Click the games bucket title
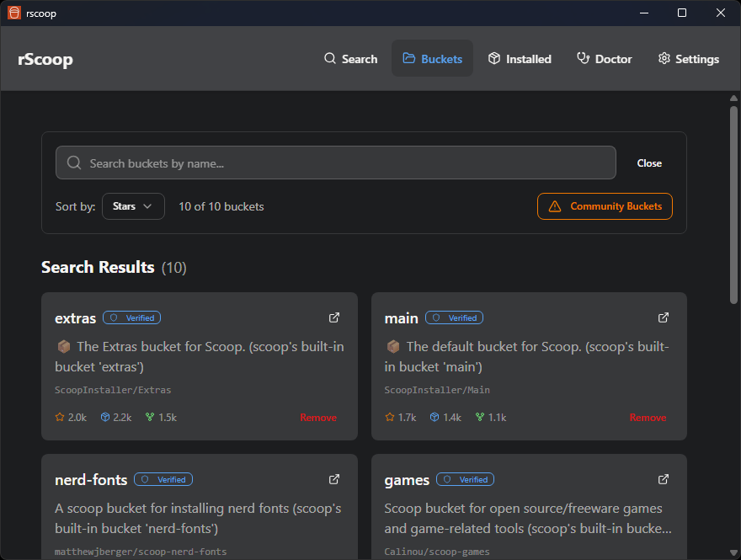Image resolution: width=741 pixels, height=560 pixels. 407,480
